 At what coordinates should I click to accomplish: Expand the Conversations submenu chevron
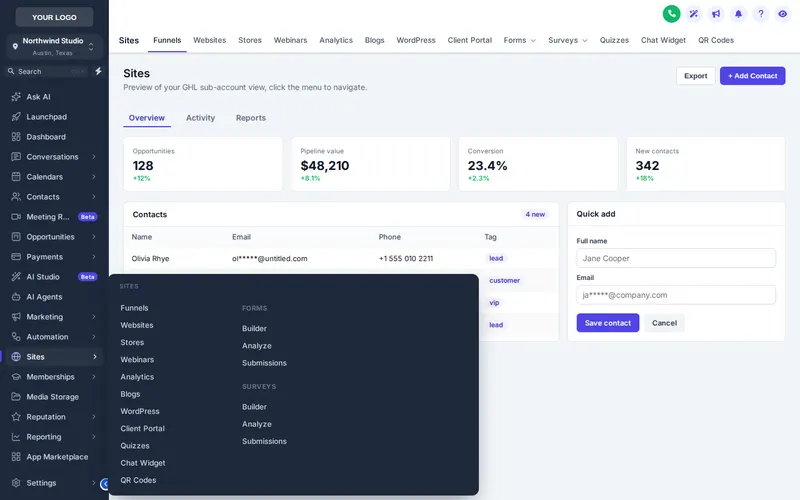coord(94,157)
